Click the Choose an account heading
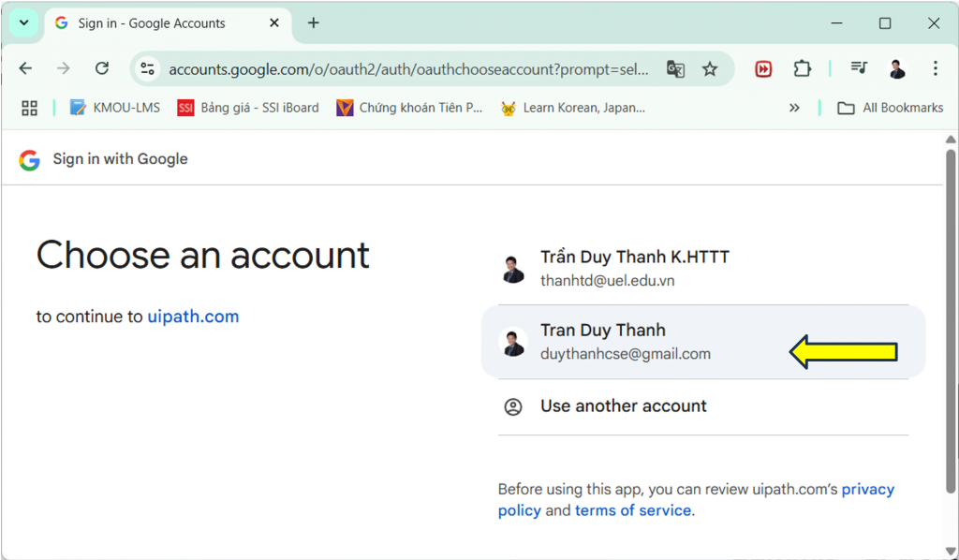 [203, 255]
